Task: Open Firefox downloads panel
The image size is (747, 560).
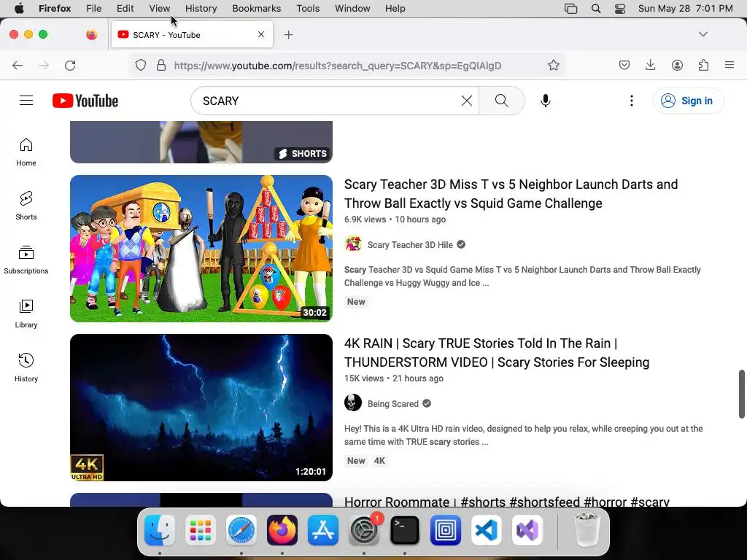Action: (x=650, y=65)
